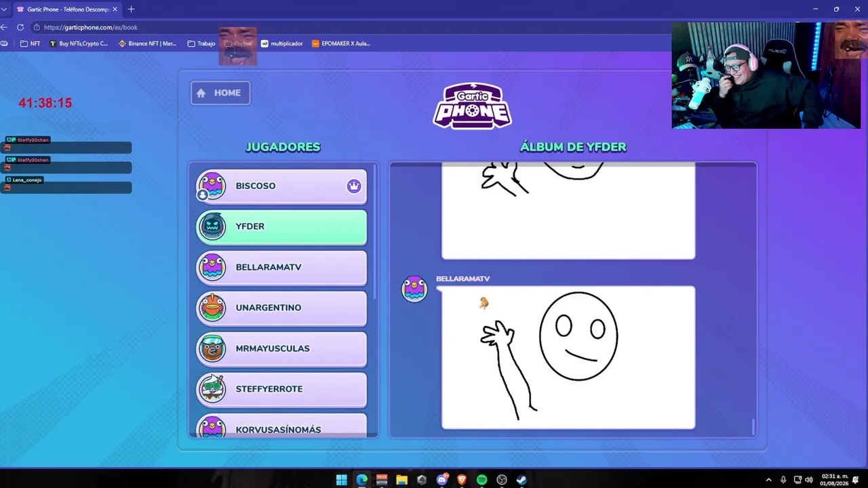Click the avatar beside BELLARAMATV's drawing

[414, 289]
